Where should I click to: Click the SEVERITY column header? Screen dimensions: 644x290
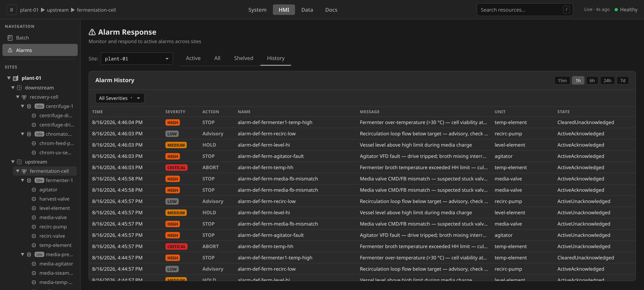pos(175,112)
